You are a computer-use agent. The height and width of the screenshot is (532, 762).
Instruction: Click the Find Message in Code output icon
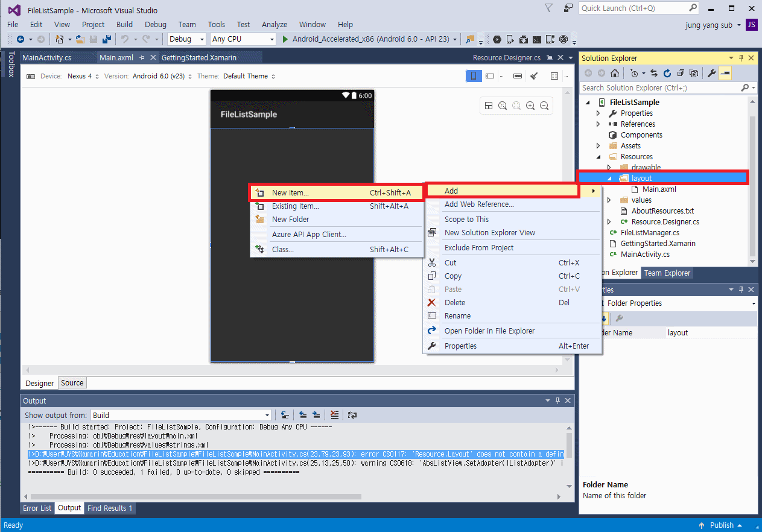click(286, 415)
